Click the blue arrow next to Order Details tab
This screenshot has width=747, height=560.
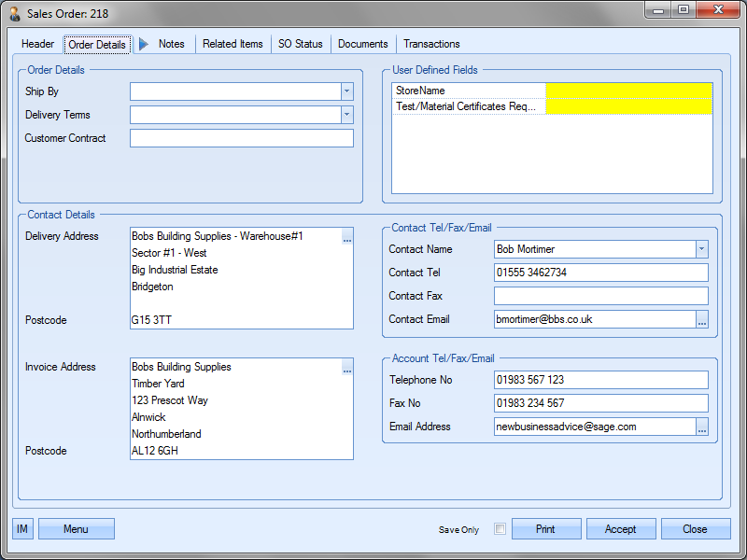pos(144,44)
